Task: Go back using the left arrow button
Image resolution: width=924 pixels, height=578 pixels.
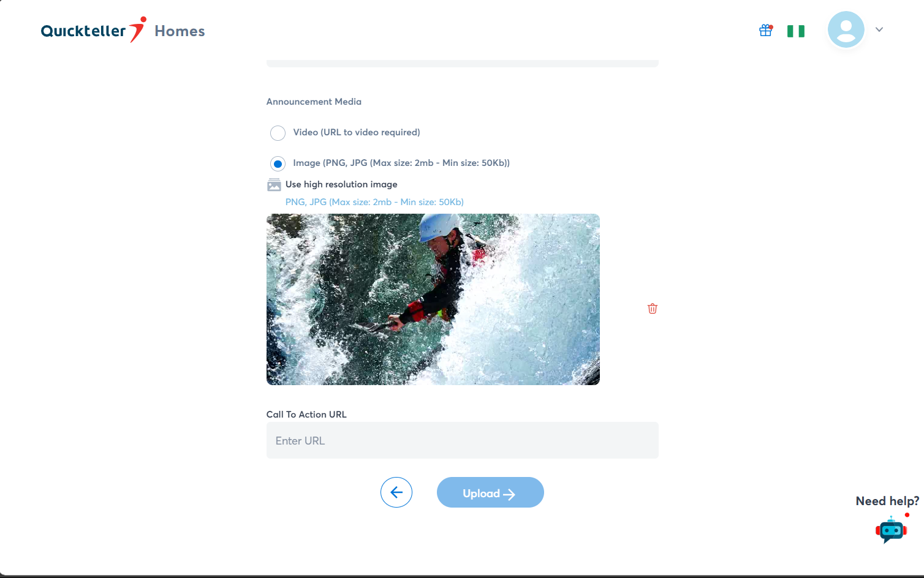Action: click(396, 492)
